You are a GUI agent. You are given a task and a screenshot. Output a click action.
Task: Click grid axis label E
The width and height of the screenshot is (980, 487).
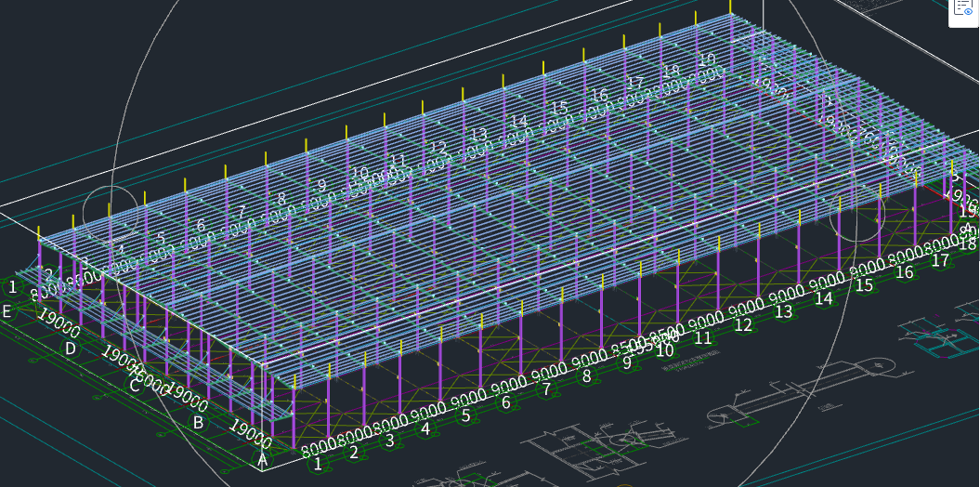coord(7,310)
